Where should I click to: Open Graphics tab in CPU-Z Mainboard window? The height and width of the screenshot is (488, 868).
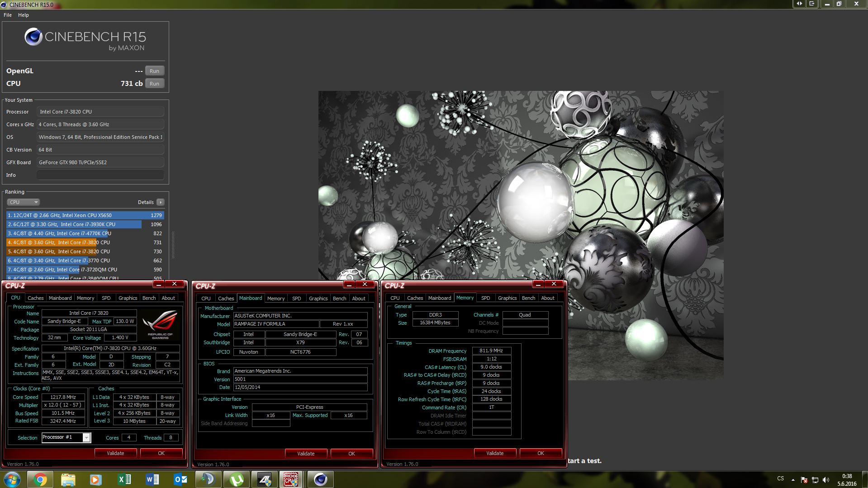tap(318, 298)
